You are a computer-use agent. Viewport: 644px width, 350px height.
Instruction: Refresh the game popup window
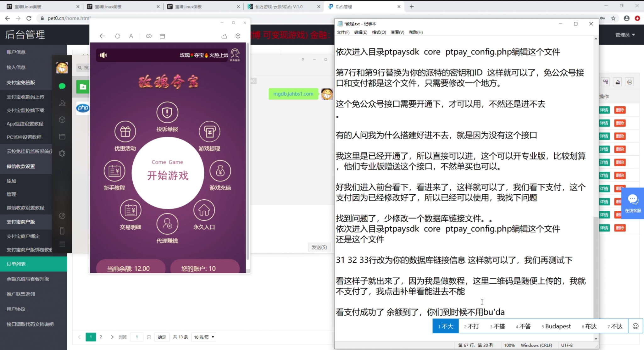coord(117,36)
